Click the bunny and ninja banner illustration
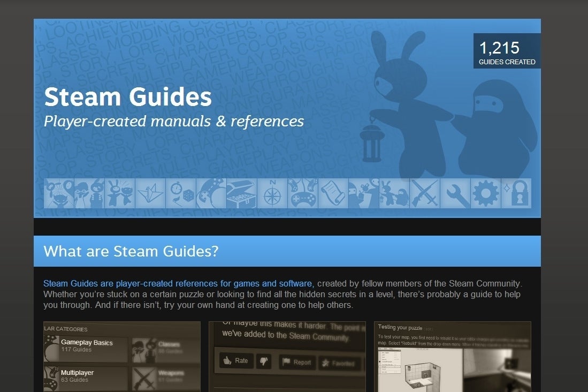This screenshot has height=392, width=588. coord(448,105)
